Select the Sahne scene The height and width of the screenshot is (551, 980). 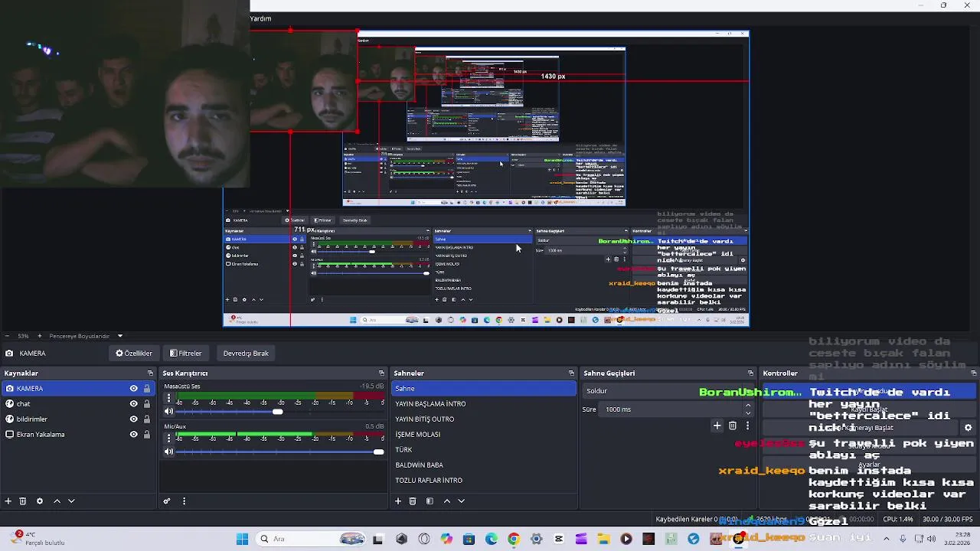click(483, 389)
